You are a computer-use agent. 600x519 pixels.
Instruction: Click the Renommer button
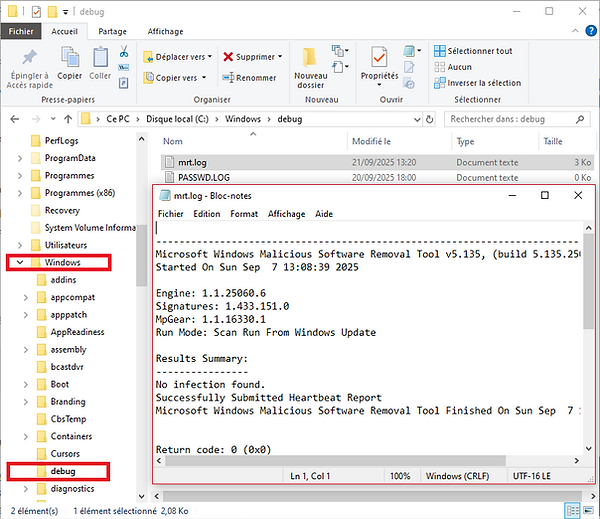click(249, 78)
